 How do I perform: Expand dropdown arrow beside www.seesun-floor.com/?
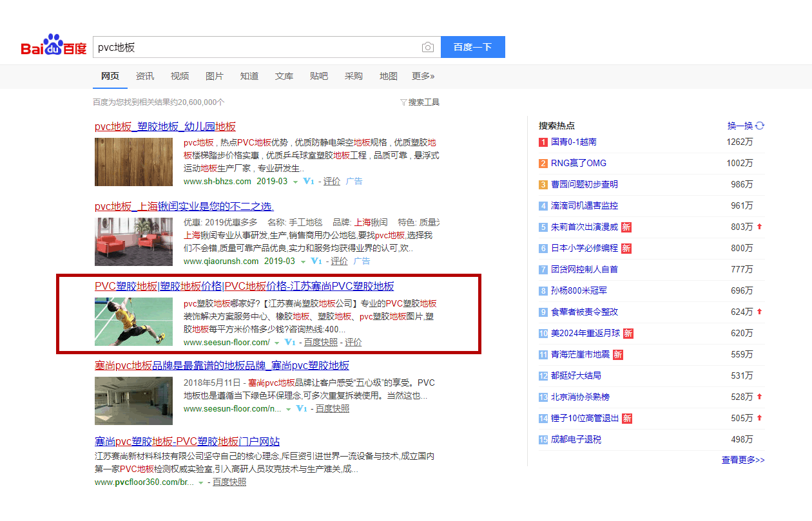(x=277, y=343)
